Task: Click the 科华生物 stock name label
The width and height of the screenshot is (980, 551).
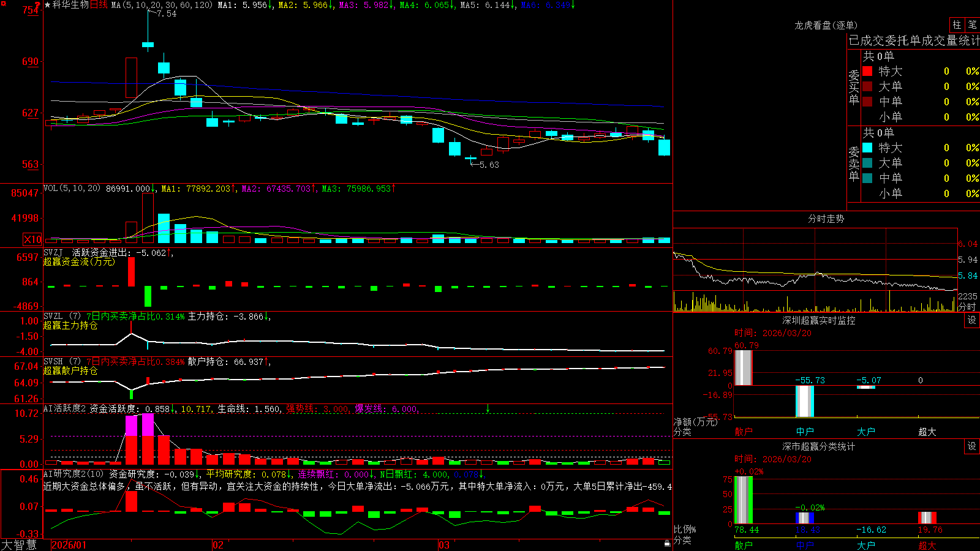Action: point(70,5)
